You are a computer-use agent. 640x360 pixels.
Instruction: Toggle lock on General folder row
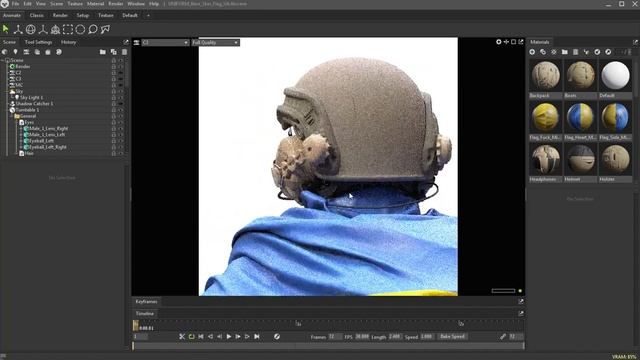coord(114,116)
